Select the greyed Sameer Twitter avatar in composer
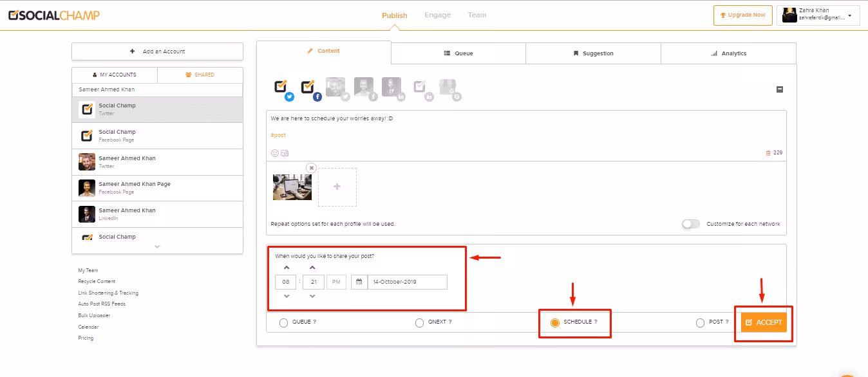Screen dimensions: 868x377 (x=335, y=87)
